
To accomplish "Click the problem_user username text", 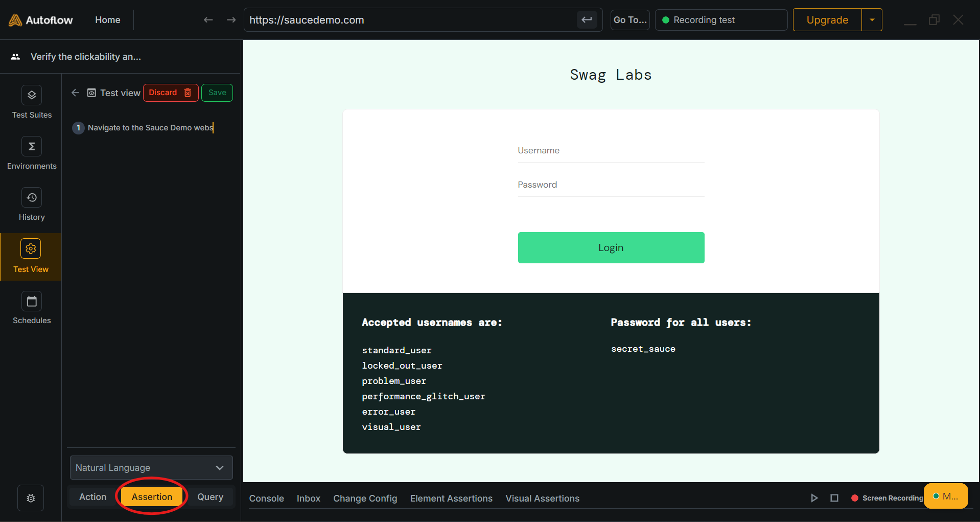I will pyautogui.click(x=394, y=381).
